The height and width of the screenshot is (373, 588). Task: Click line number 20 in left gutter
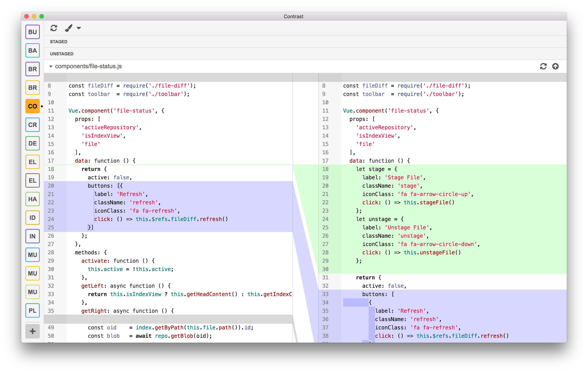pos(51,186)
